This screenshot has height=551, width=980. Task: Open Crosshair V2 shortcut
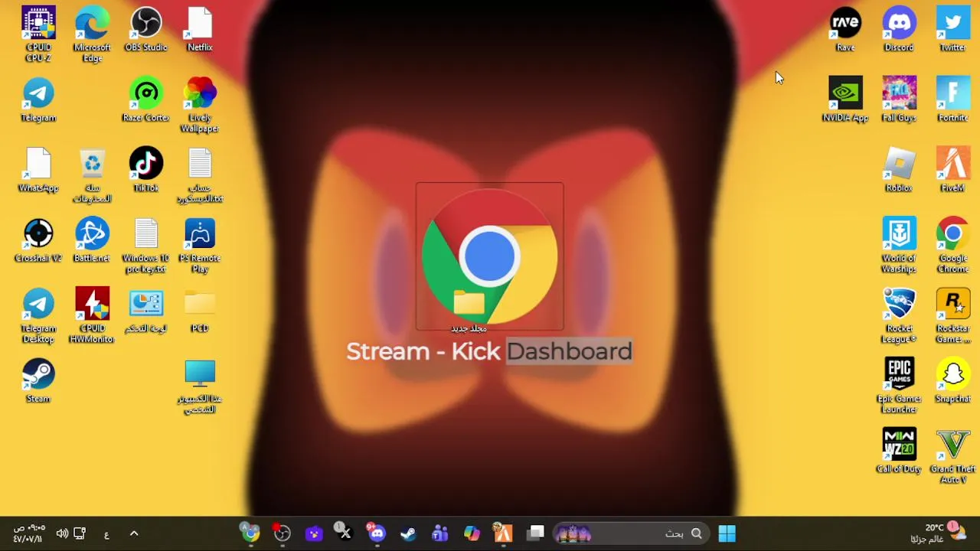[38, 241]
